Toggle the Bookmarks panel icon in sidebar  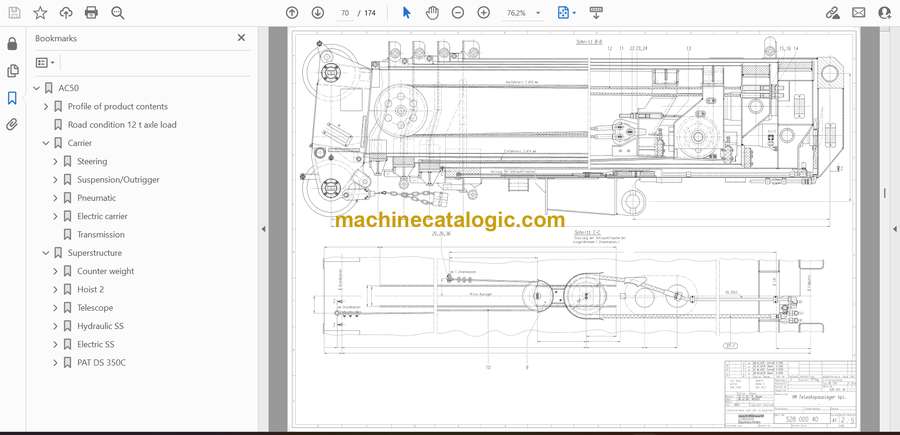[x=12, y=98]
